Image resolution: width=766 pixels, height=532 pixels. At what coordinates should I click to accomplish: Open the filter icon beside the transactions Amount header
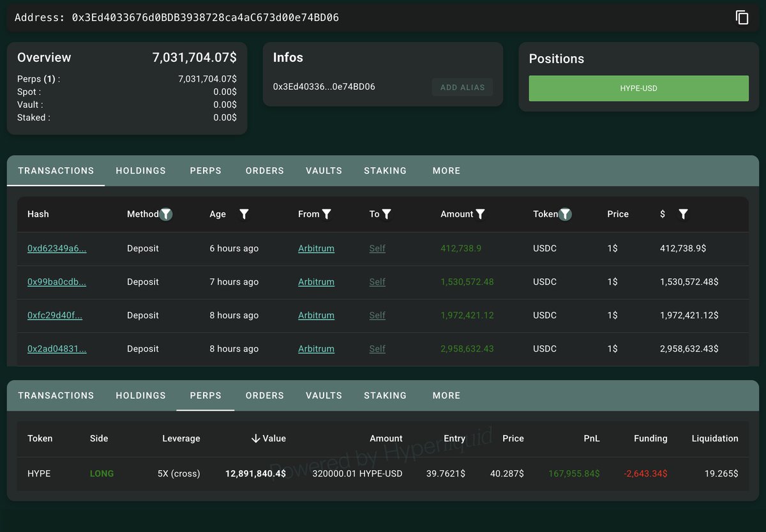click(x=481, y=214)
